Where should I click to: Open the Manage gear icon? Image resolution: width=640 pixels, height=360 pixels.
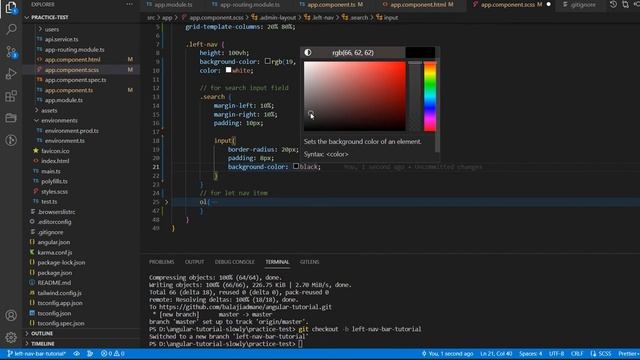pyautogui.click(x=11, y=337)
